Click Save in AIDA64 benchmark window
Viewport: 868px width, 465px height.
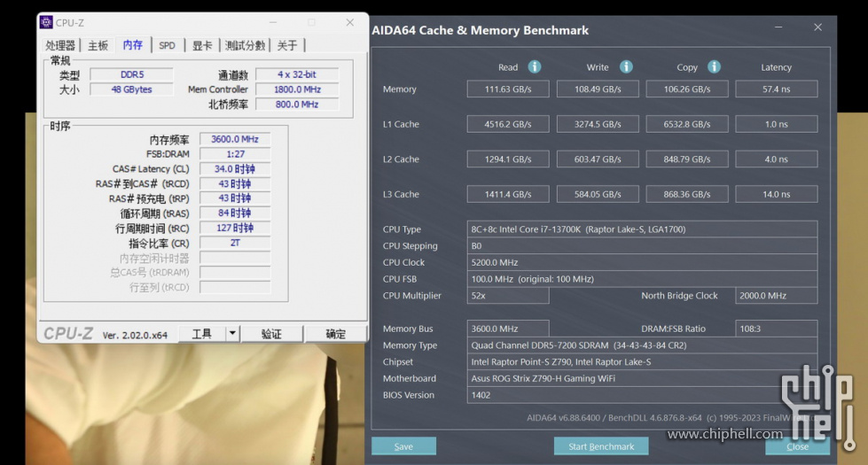[403, 446]
